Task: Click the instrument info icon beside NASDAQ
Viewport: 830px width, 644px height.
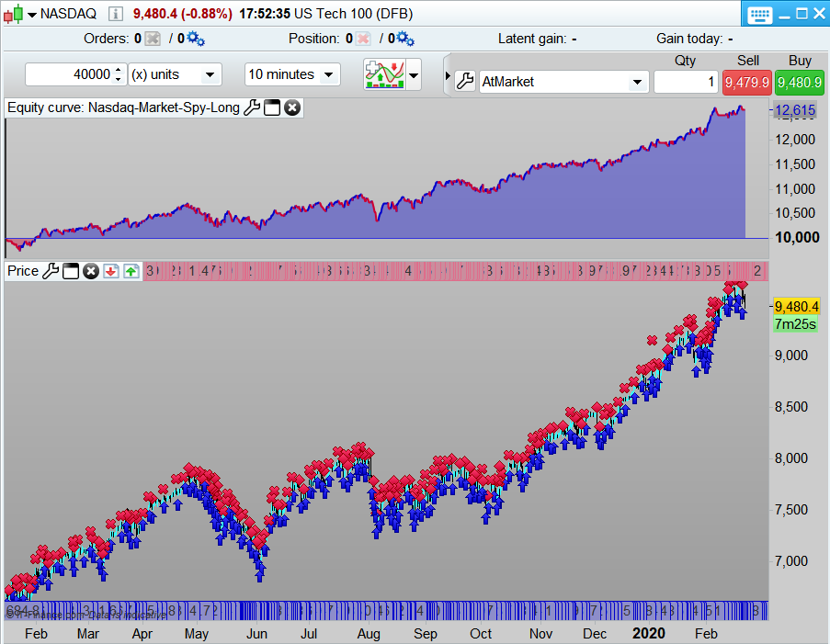Action: (113, 14)
